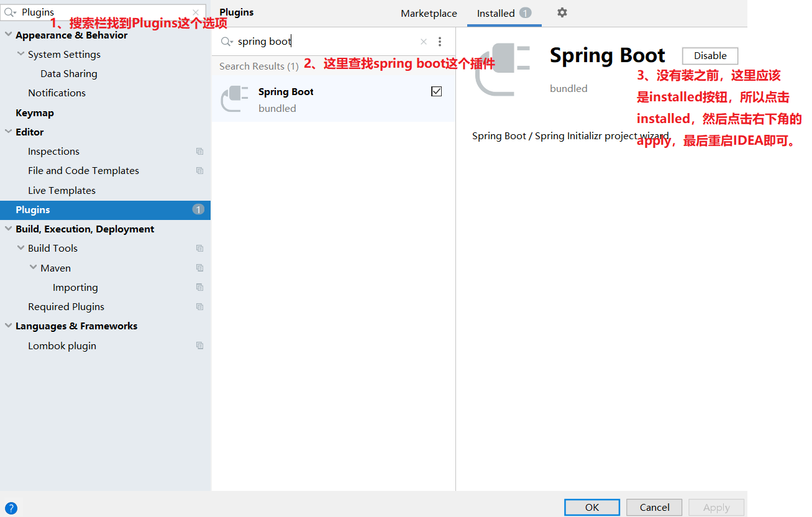Click the Lombok plugin project-level icon

click(x=199, y=345)
